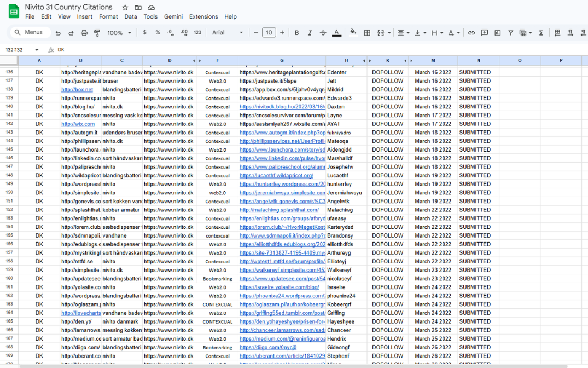Click the paint format icon
588x368 pixels.
(97, 33)
